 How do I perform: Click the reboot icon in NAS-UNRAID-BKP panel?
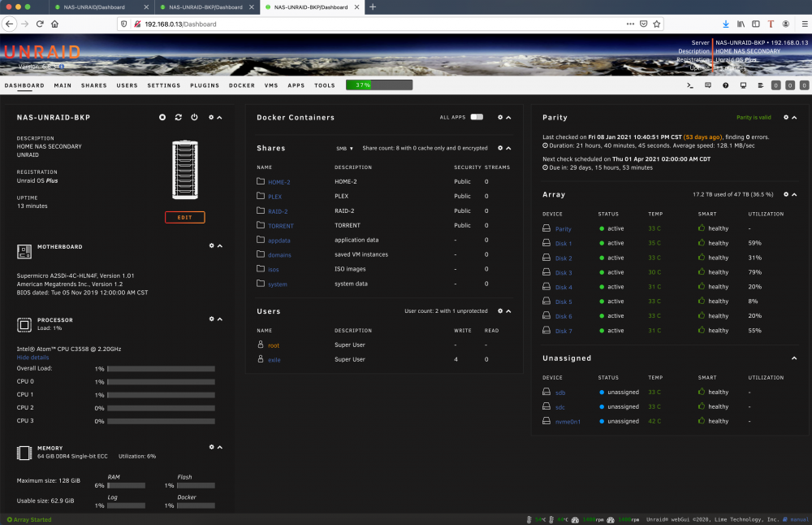(x=178, y=118)
